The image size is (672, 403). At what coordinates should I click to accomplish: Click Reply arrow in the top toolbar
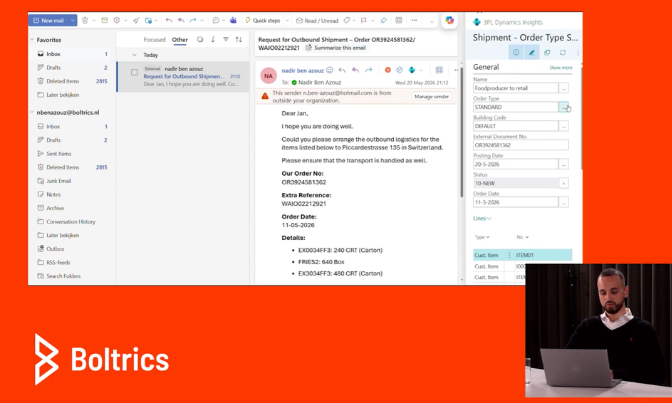(x=169, y=20)
